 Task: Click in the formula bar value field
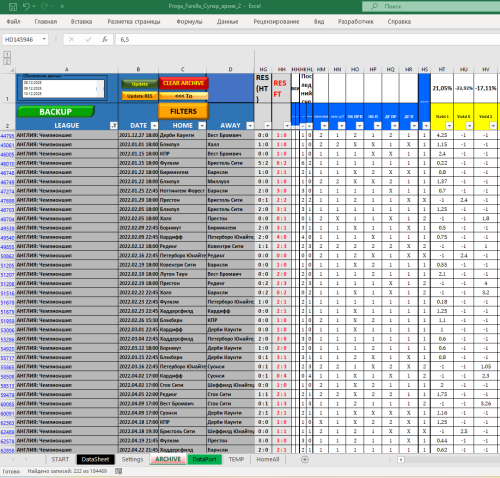(307, 39)
